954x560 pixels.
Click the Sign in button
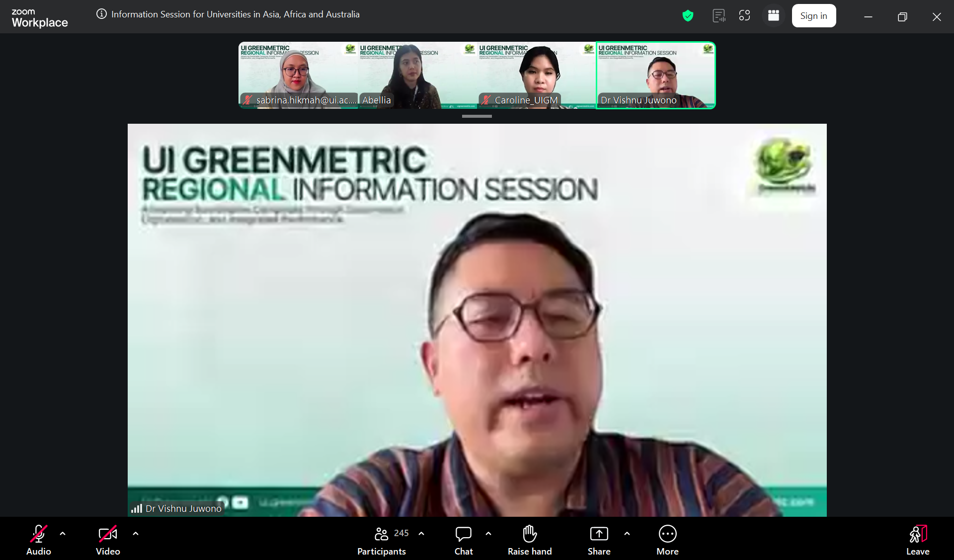tap(813, 16)
